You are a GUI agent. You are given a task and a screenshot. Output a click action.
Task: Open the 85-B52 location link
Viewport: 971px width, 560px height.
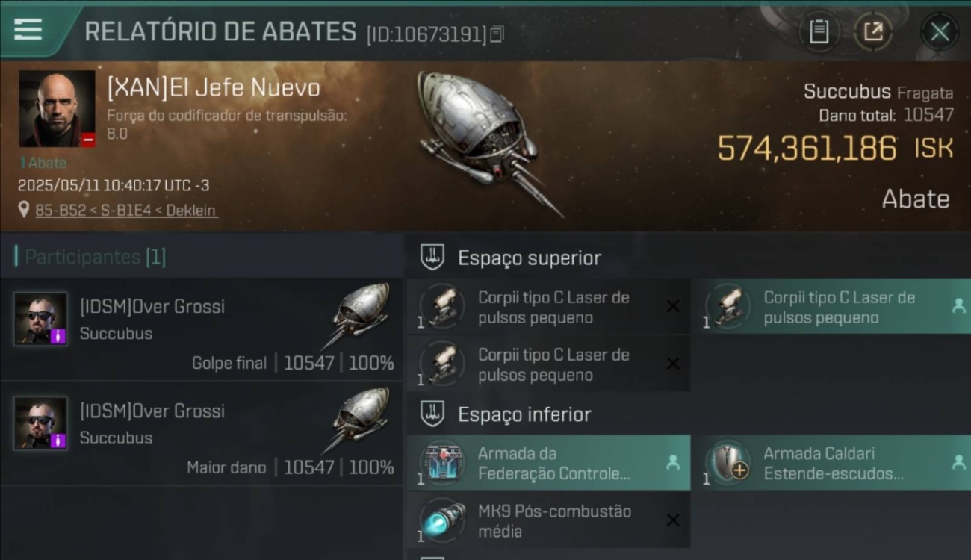coord(126,211)
